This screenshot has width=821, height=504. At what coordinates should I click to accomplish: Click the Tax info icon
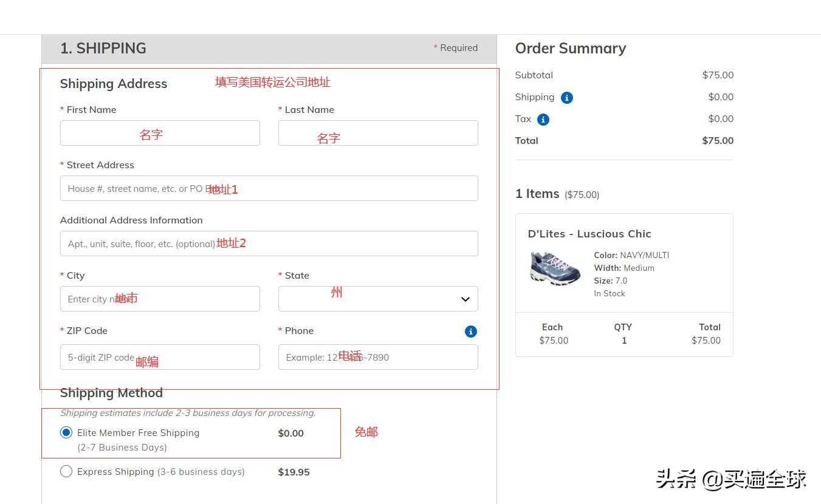542,119
